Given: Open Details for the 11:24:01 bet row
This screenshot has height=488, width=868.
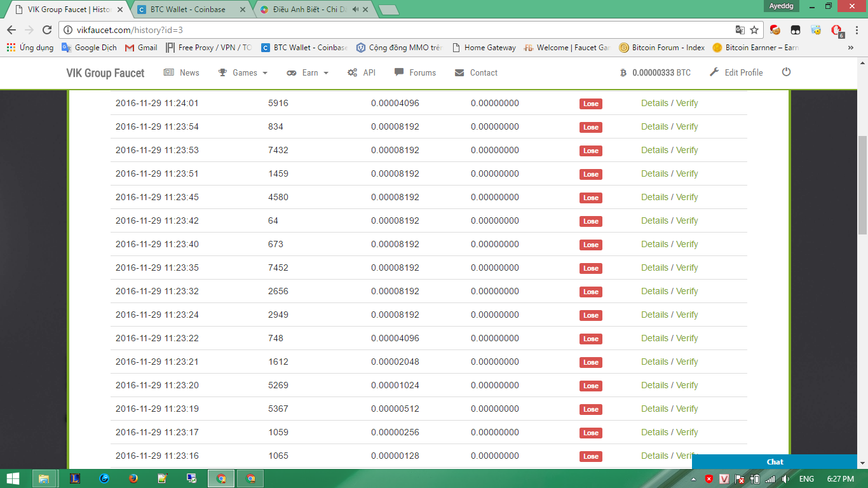Looking at the screenshot, I should (x=654, y=103).
